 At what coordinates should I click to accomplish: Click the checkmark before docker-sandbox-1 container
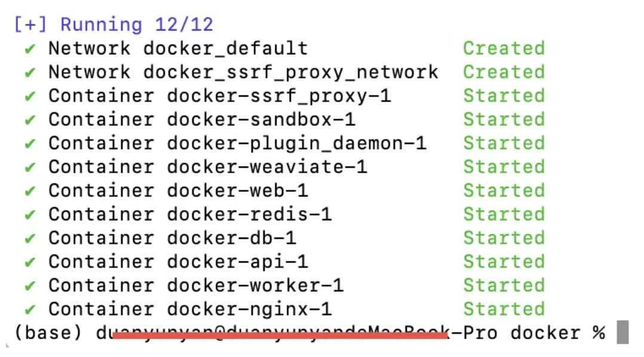pos(30,120)
